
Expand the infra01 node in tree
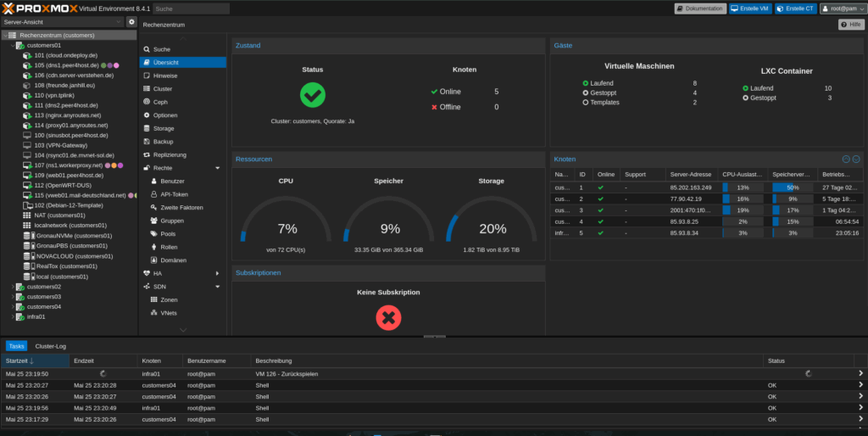pyautogui.click(x=11, y=316)
